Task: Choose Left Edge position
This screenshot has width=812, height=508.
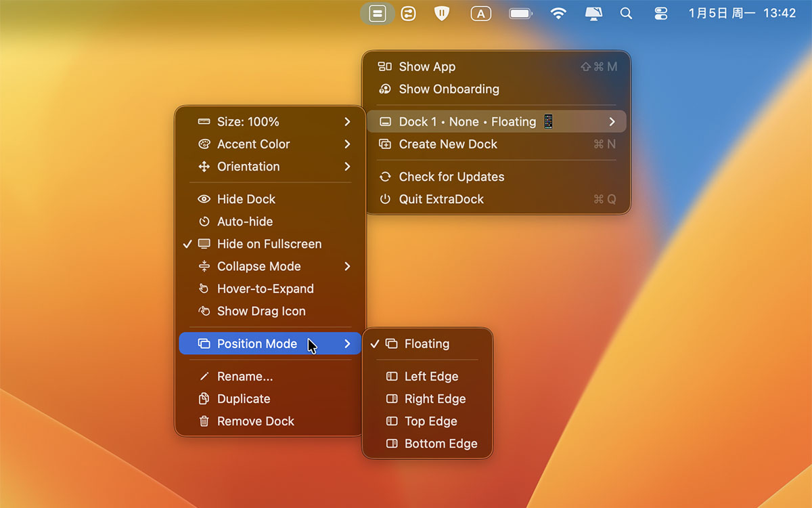Action: tap(431, 377)
